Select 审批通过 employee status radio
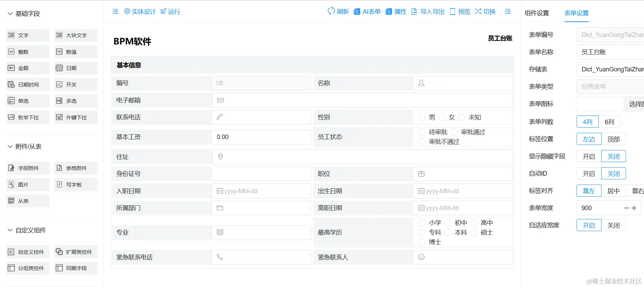The width and height of the screenshot is (644, 287). [x=454, y=132]
